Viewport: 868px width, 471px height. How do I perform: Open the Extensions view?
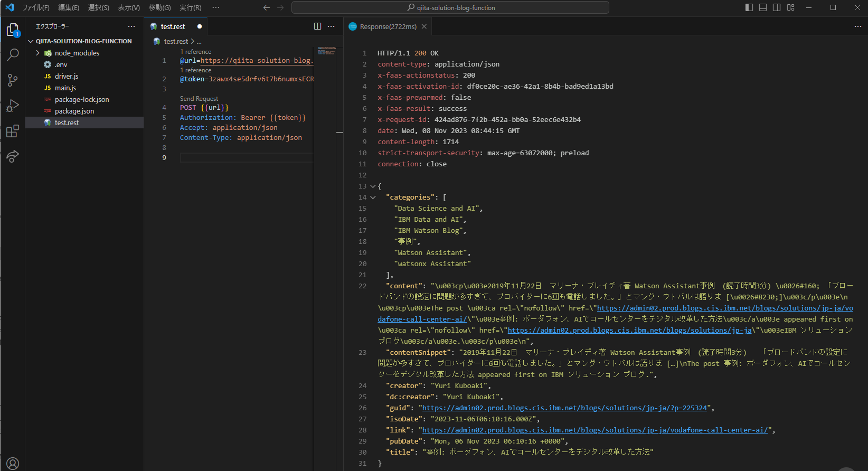[13, 131]
